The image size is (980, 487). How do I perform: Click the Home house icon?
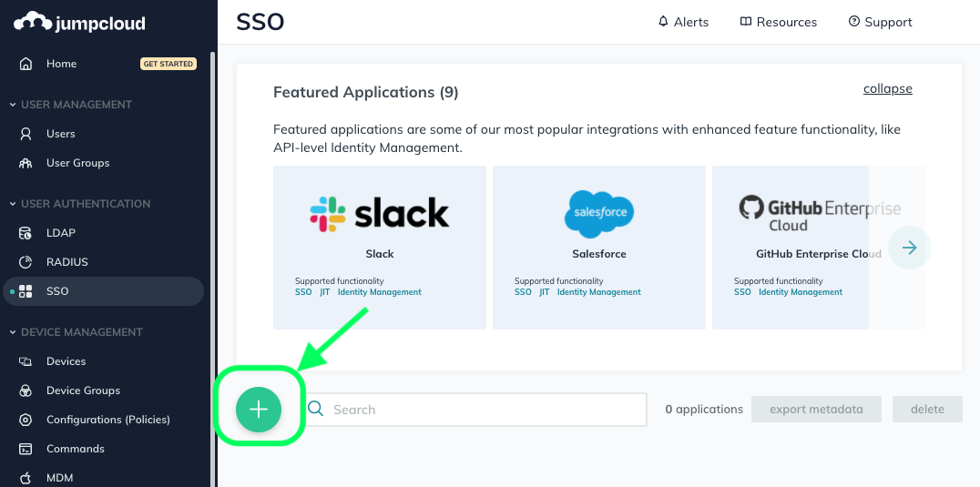[x=26, y=64]
